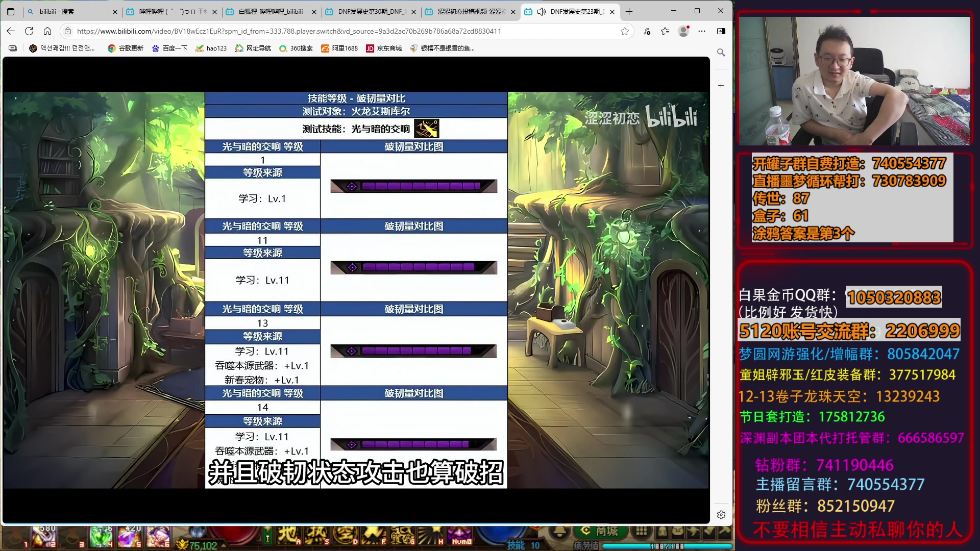
Task: Click the level 14 破韧量 gauge bar
Action: click(x=413, y=444)
